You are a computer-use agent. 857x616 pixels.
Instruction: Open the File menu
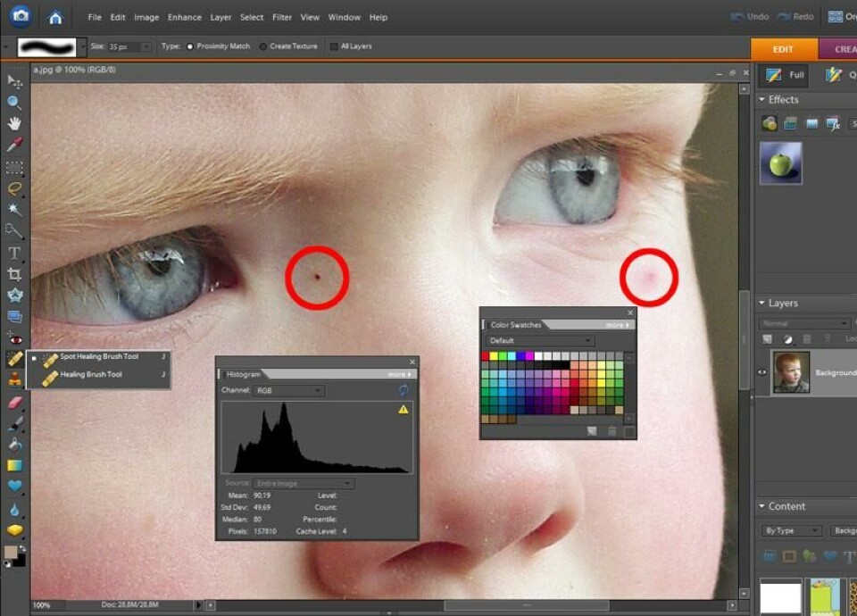point(95,18)
